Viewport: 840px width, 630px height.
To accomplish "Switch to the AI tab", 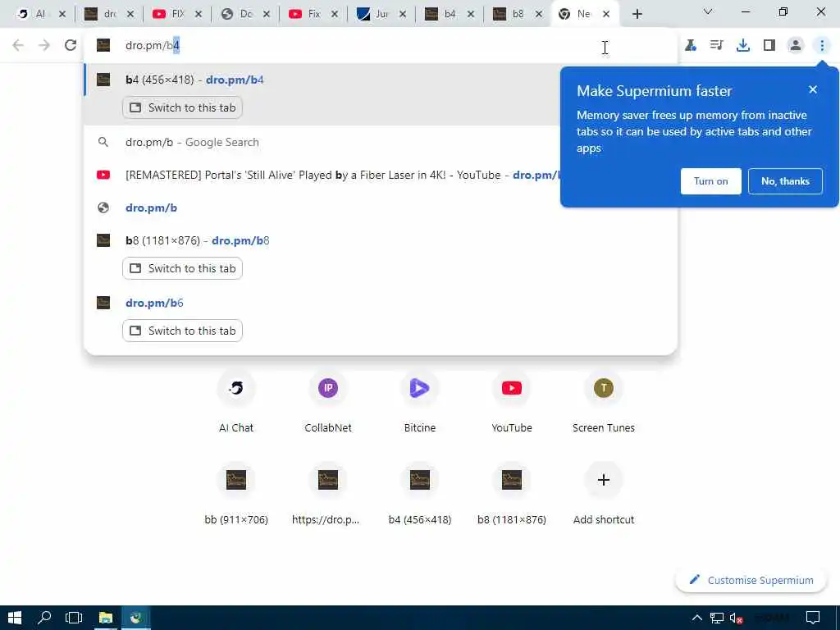I will 34,14.
